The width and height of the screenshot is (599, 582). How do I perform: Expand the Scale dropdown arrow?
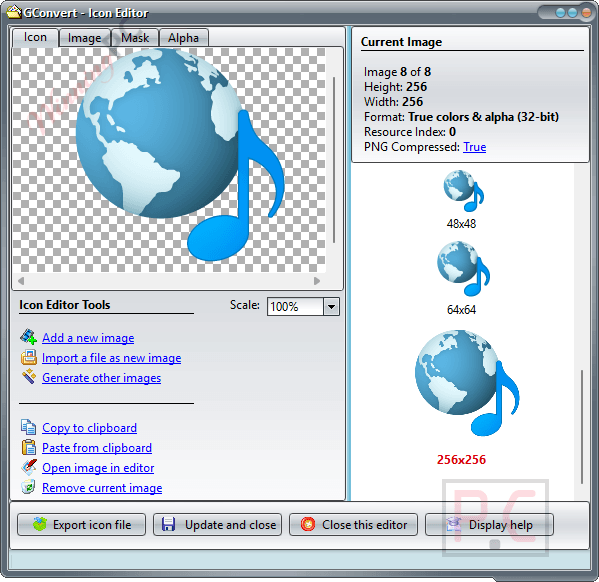tap(331, 306)
